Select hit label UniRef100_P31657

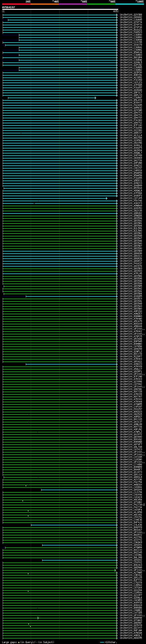click(131, 87)
